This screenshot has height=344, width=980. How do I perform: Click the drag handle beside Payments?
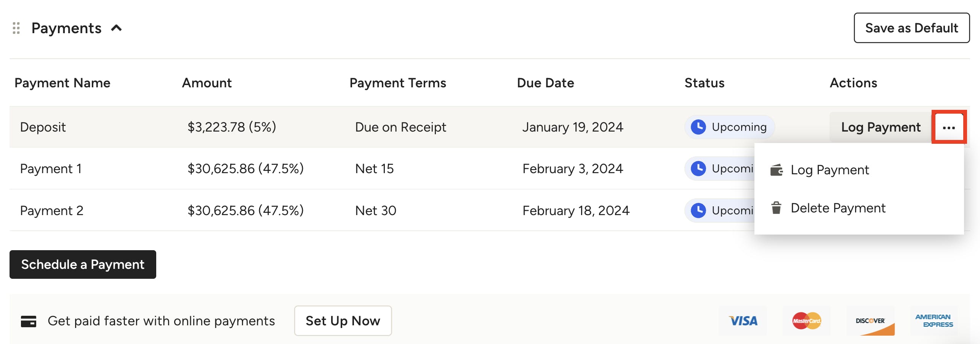coord(16,28)
